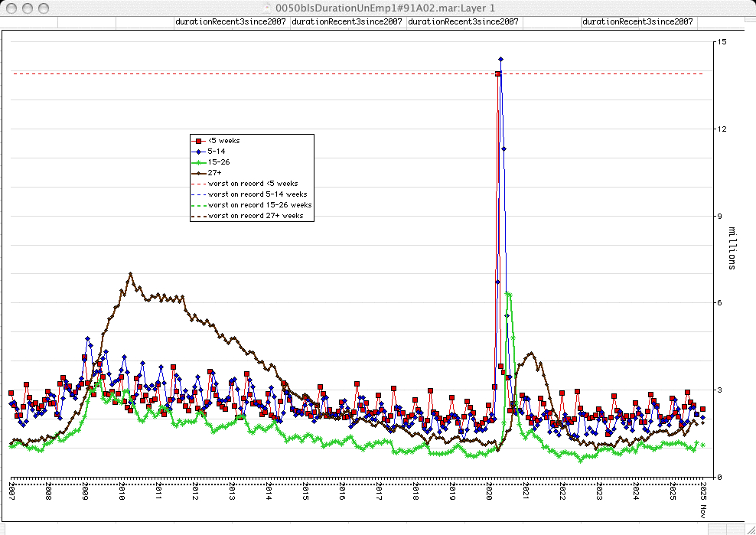Click the 2020 year label on x-axis
The width and height of the screenshot is (756, 535).
[x=489, y=490]
